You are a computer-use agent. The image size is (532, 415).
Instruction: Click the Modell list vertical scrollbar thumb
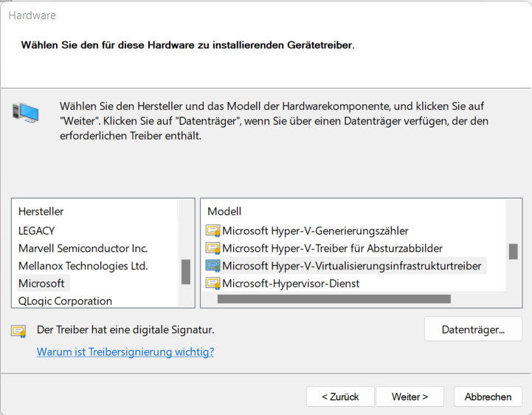[x=514, y=252]
